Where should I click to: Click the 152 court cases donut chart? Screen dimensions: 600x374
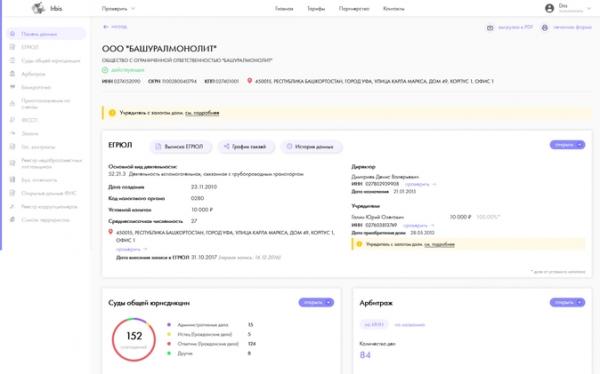tap(134, 339)
